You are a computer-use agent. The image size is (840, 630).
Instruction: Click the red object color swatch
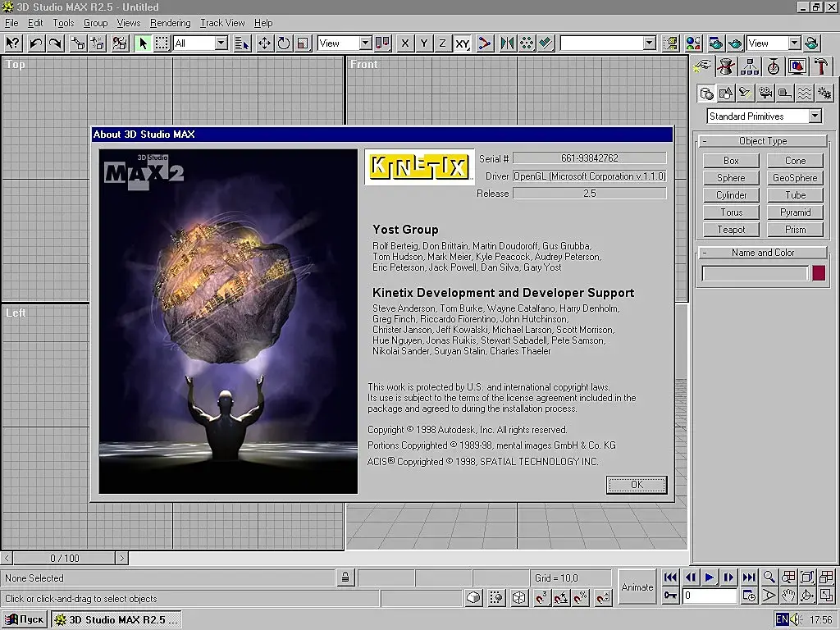818,274
